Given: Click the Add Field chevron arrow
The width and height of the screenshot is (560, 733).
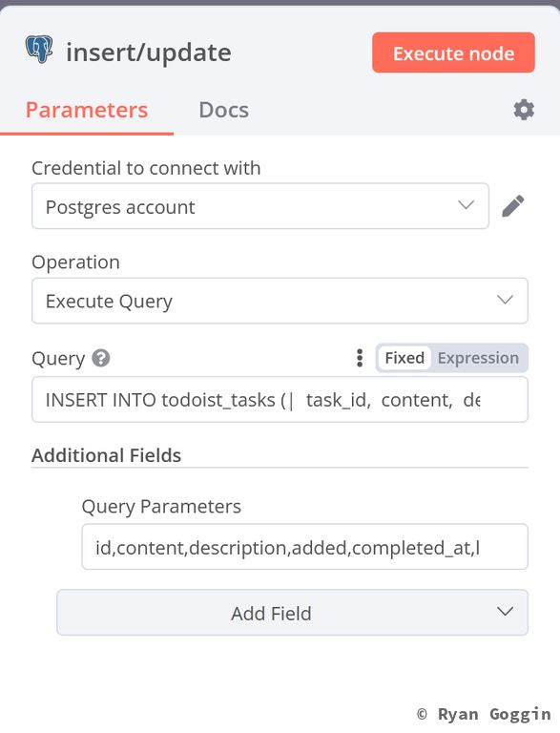Looking at the screenshot, I should tap(505, 612).
